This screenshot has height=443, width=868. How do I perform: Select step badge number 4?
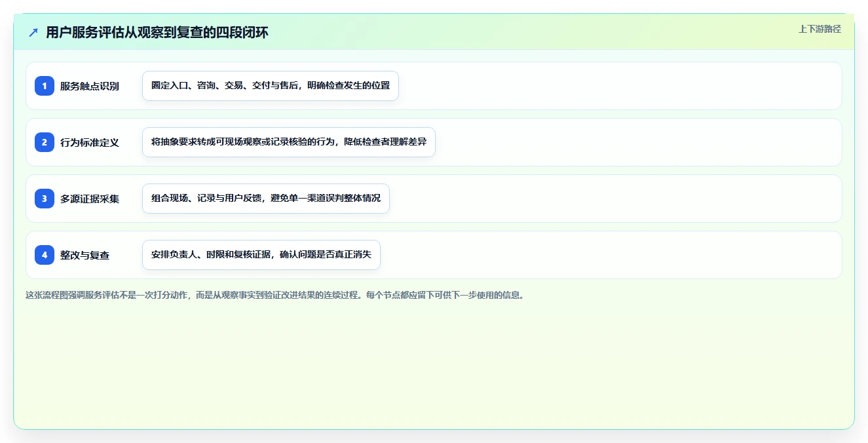coord(45,255)
